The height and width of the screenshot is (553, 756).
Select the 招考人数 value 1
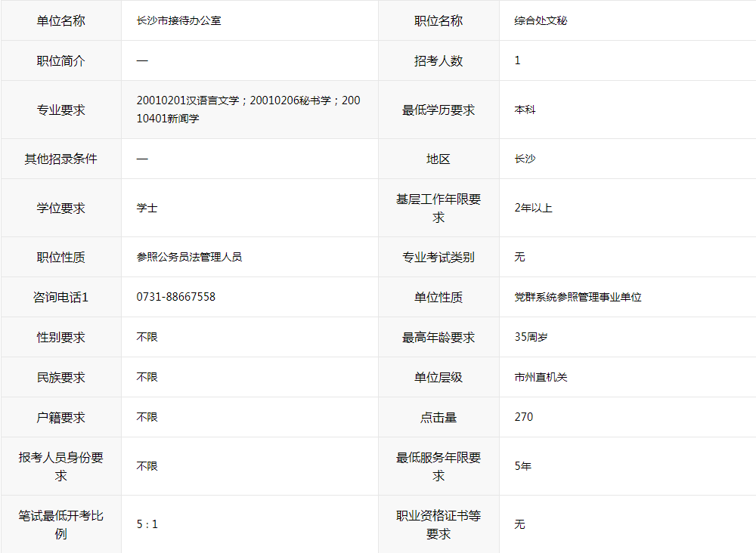517,60
